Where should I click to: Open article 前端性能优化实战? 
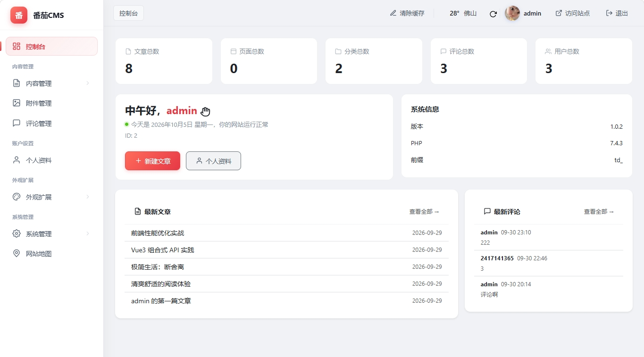[158, 233]
